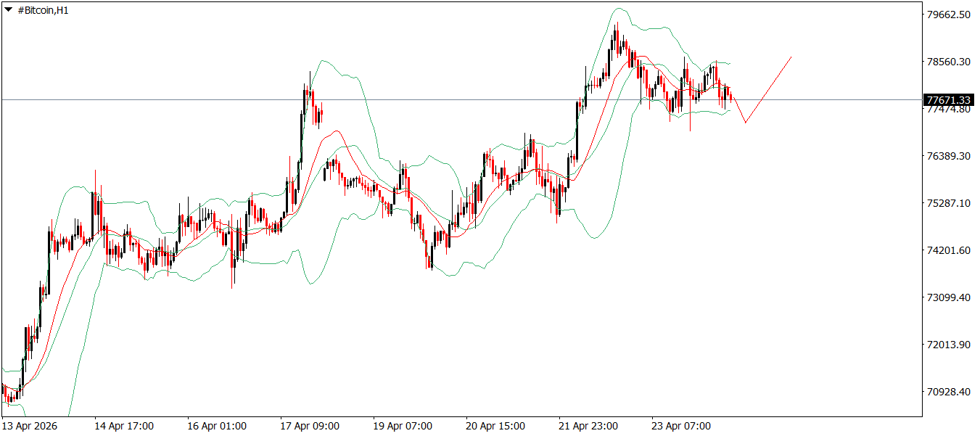Click the 23 Apr 07:00 time marker
The width and height of the screenshot is (980, 436).
[681, 426]
